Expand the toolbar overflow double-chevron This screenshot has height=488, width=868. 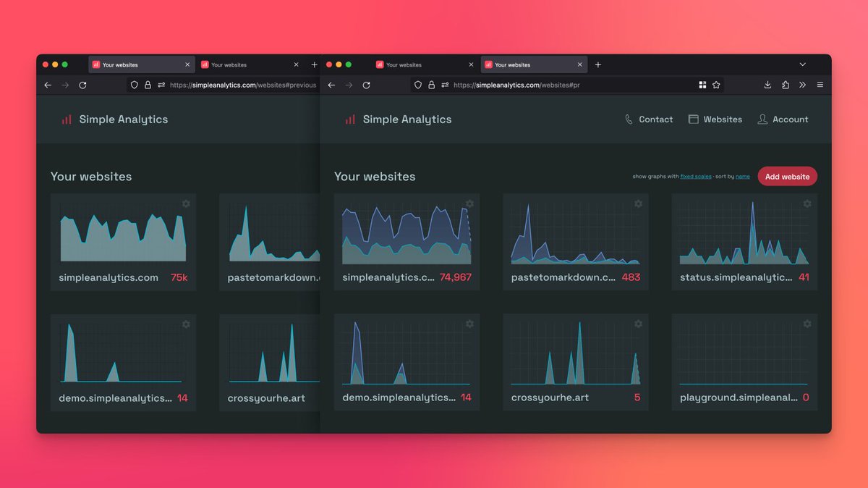tap(802, 85)
